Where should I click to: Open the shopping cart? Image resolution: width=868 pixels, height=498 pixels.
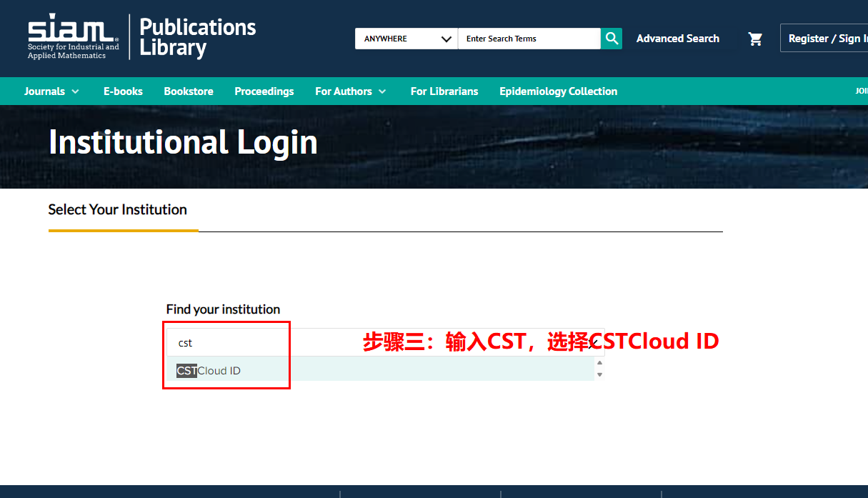755,39
